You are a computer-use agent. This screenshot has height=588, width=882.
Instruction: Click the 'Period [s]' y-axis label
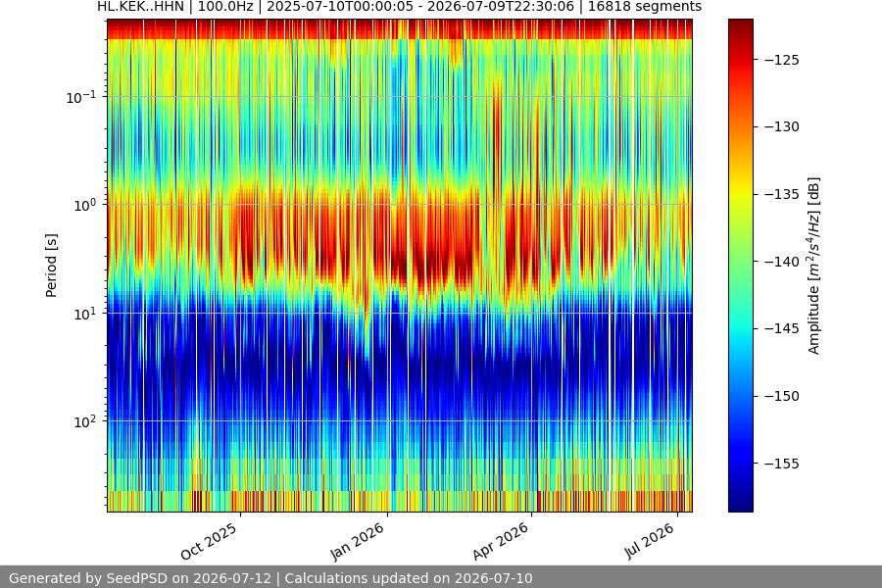point(51,266)
